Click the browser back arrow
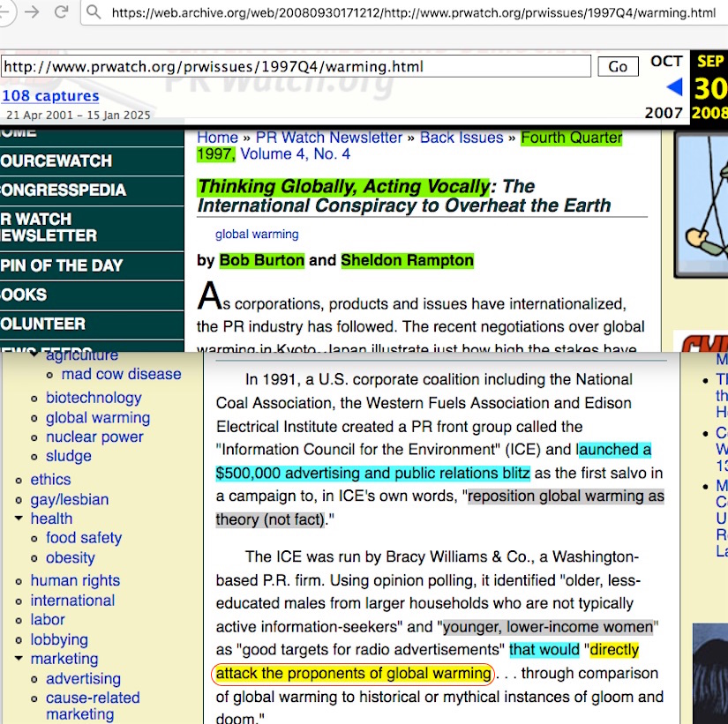The width and height of the screenshot is (728, 724). 7,12
